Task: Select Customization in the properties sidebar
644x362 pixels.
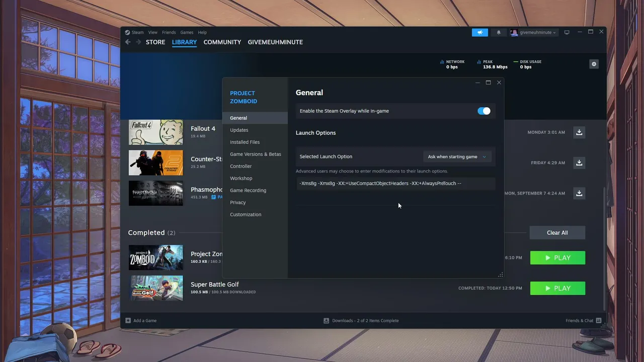Action: (255, 215)
